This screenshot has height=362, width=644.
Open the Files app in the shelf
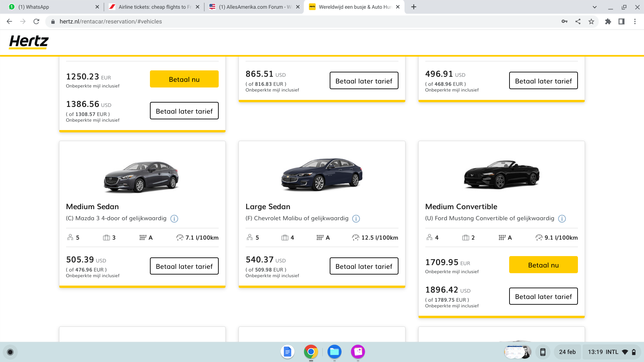click(334, 352)
